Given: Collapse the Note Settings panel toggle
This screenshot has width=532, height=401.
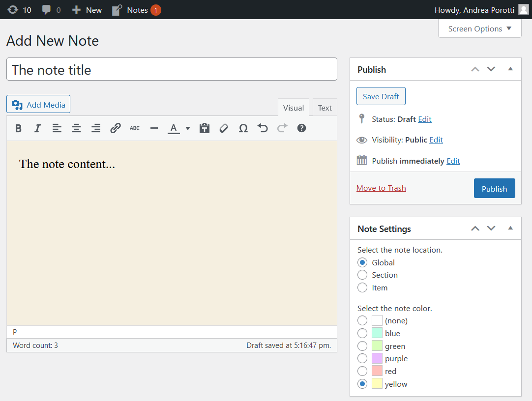Looking at the screenshot, I should pyautogui.click(x=510, y=229).
